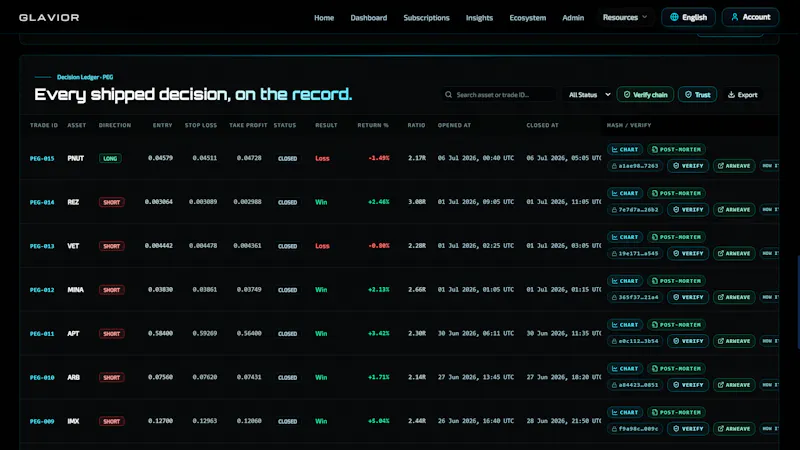The image size is (800, 450).
Task: Click the 7e7d7a…26b2 hash lock chip
Action: 635,210
